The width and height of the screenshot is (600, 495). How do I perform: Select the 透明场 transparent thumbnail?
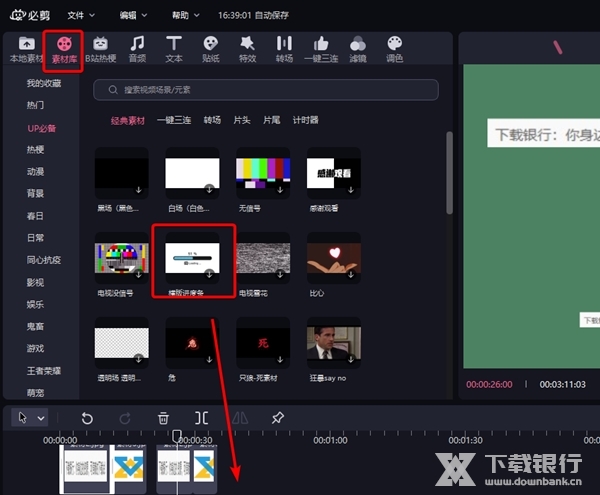click(122, 343)
